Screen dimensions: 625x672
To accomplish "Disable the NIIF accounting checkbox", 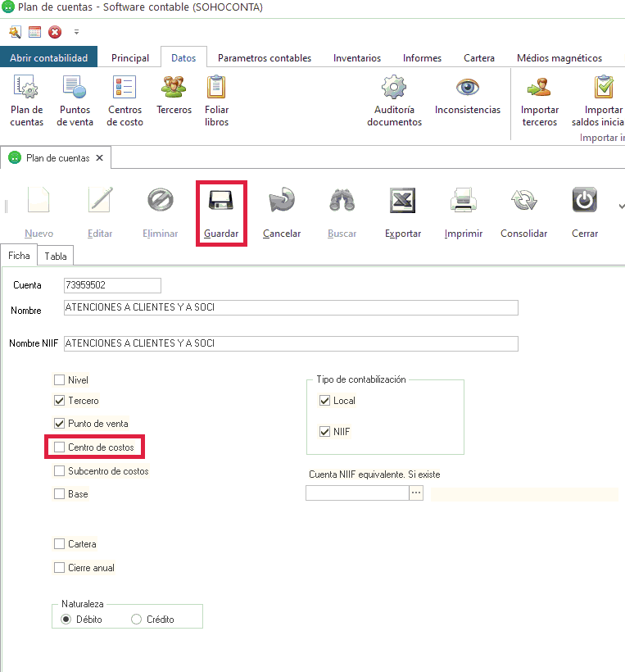I will (324, 431).
